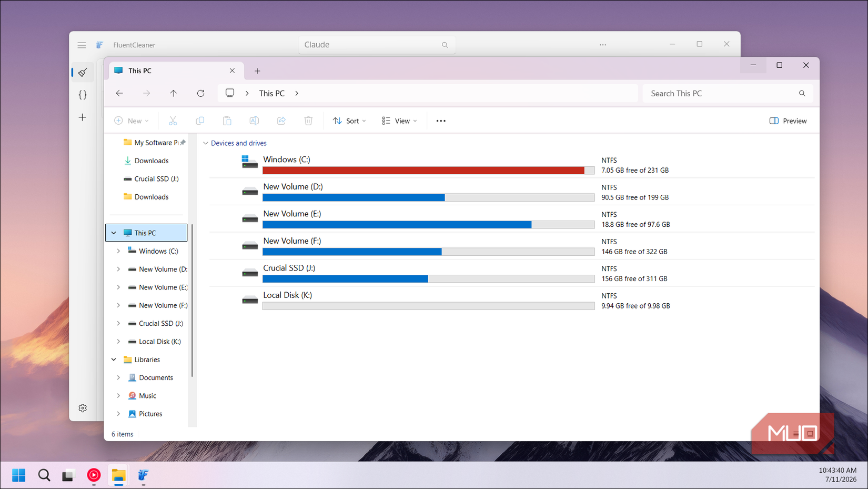Open See more ellipsis in Explorer toolbar
Screen dimensions: 868x489
(x=441, y=121)
